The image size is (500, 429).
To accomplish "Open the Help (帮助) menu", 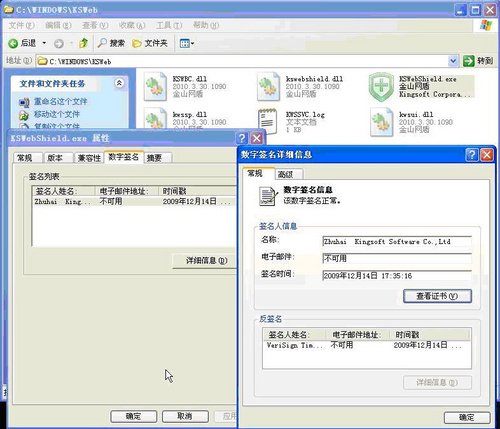I will click(206, 25).
